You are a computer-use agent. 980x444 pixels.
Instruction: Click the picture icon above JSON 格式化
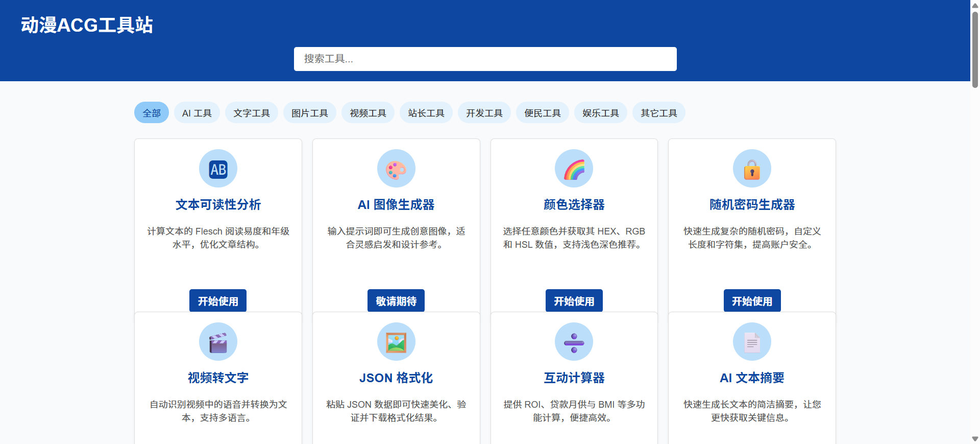pos(396,342)
